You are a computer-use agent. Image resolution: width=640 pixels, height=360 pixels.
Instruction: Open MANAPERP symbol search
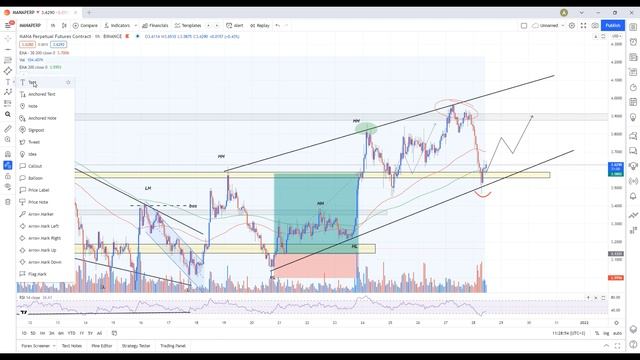click(x=30, y=25)
